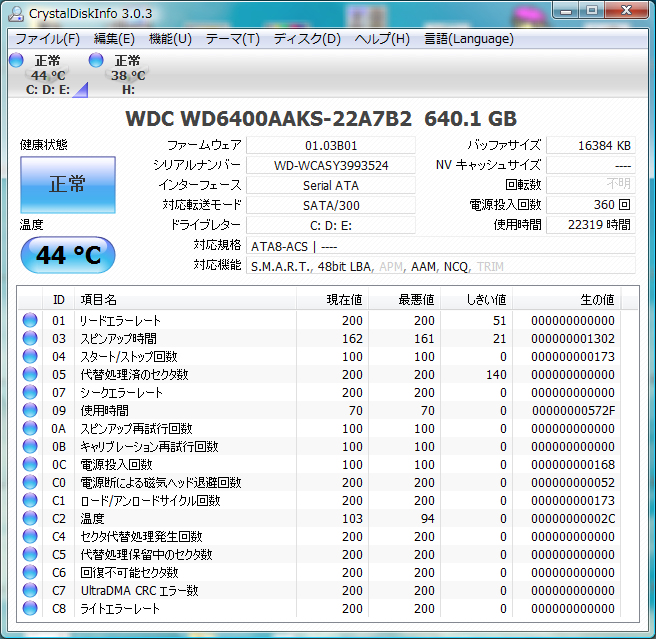
Task: Click the 最悪値 column header
Action: [x=405, y=299]
